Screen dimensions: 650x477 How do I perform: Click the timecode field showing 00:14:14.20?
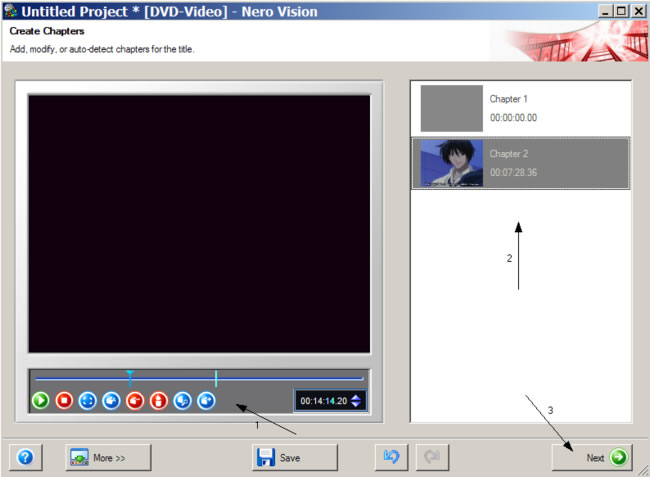323,401
